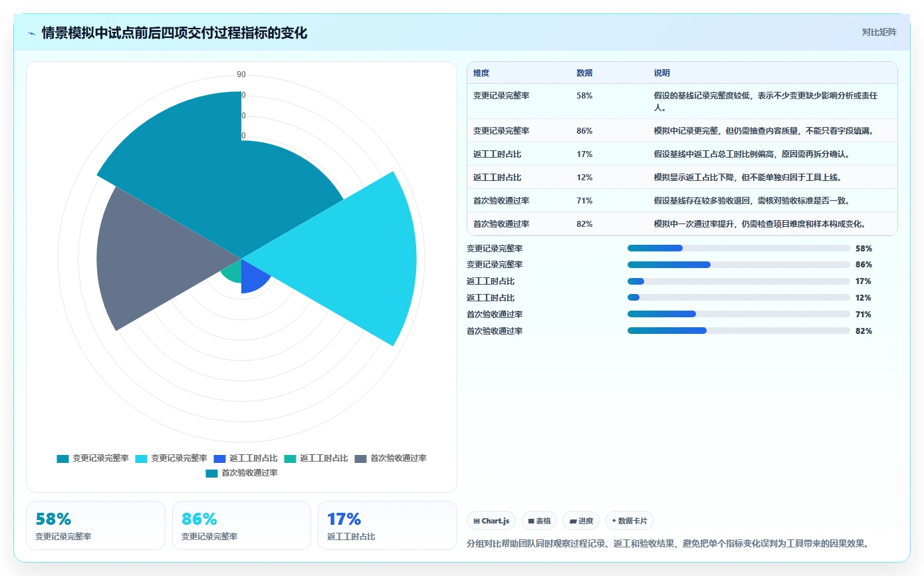Click the description starting 假设的基线记录完整度较低
This screenshot has height=576, width=924.
pyautogui.click(x=766, y=101)
